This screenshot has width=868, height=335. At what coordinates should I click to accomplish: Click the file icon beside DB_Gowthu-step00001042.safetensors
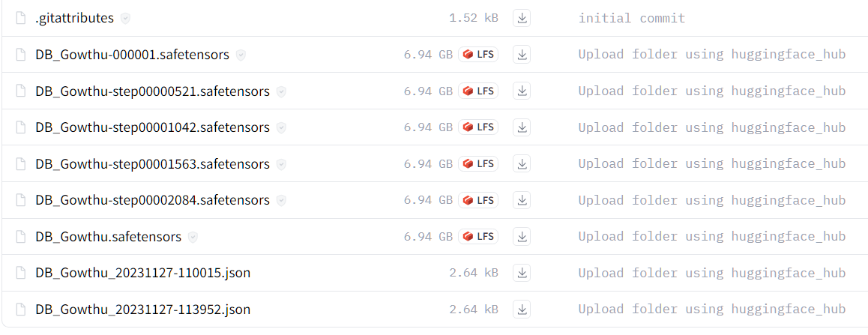[x=21, y=127]
